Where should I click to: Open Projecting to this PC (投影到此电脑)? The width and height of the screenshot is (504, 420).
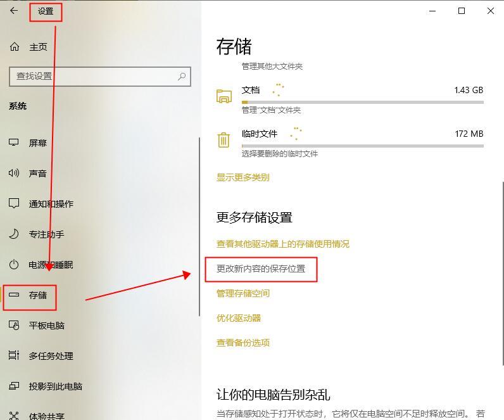coord(55,386)
